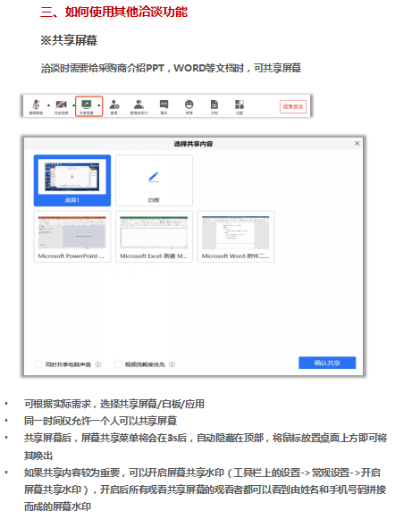Unmute the microphone in meeting toolbar

point(36,106)
